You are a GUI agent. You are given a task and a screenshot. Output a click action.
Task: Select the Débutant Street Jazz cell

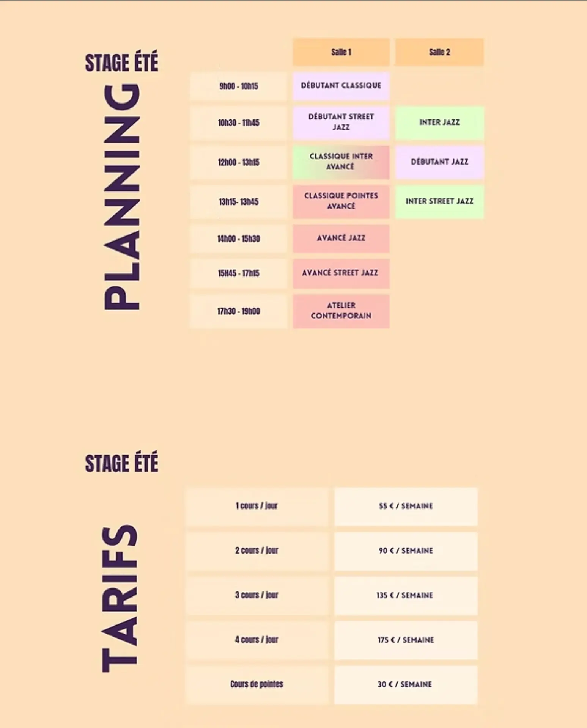(341, 123)
